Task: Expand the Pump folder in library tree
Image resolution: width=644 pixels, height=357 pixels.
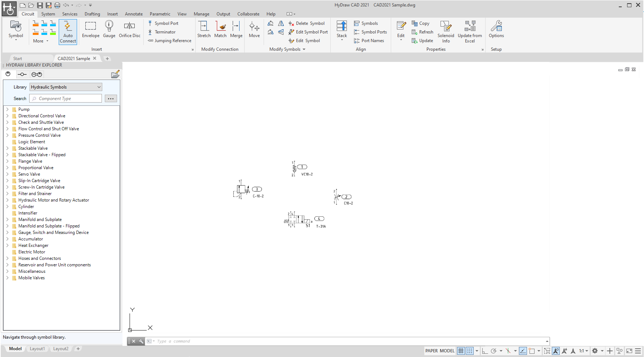Action: (7, 109)
